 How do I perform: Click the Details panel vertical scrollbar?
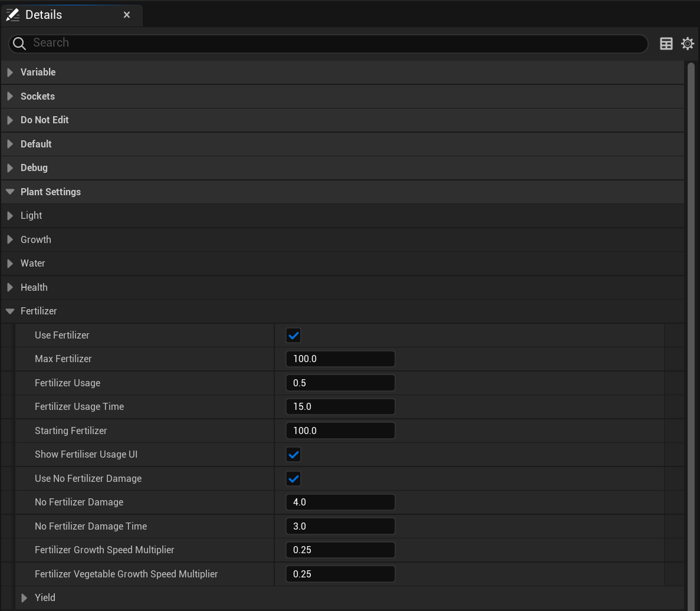691,295
